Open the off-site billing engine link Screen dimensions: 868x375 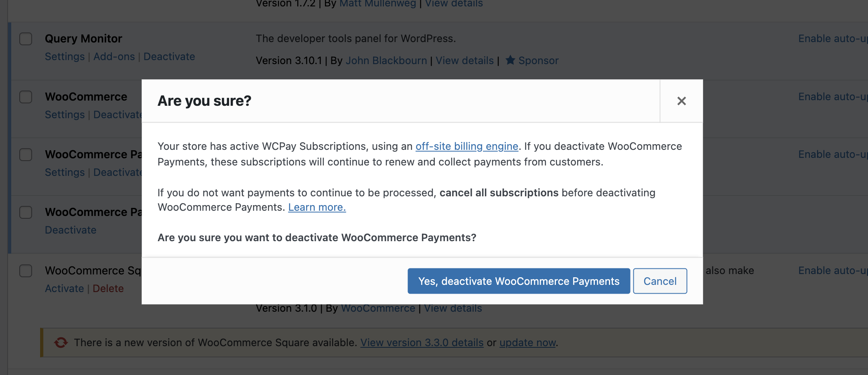pos(467,146)
